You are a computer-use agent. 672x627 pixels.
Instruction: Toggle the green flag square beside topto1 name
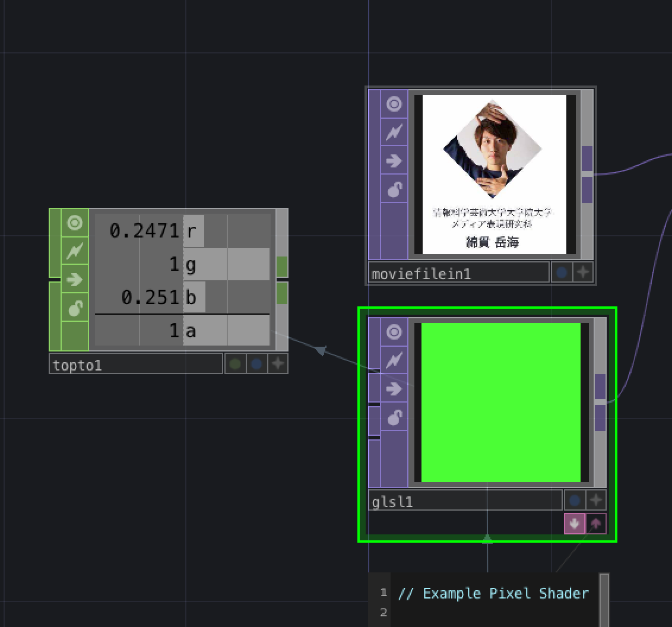click(x=234, y=364)
